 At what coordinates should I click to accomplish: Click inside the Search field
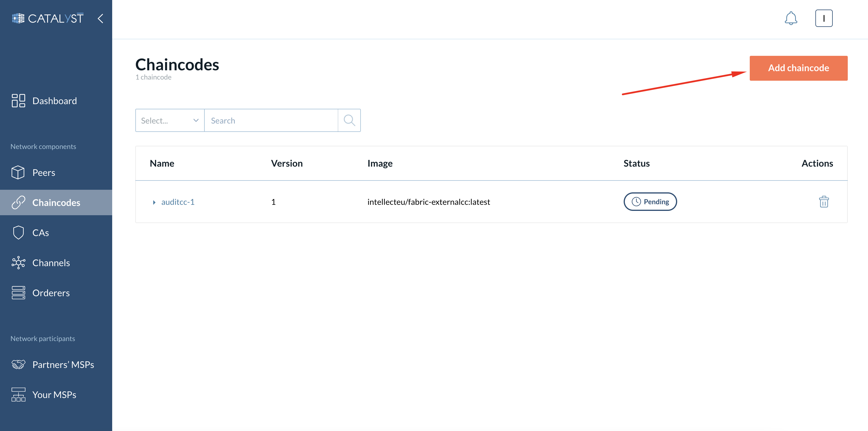tap(266, 120)
